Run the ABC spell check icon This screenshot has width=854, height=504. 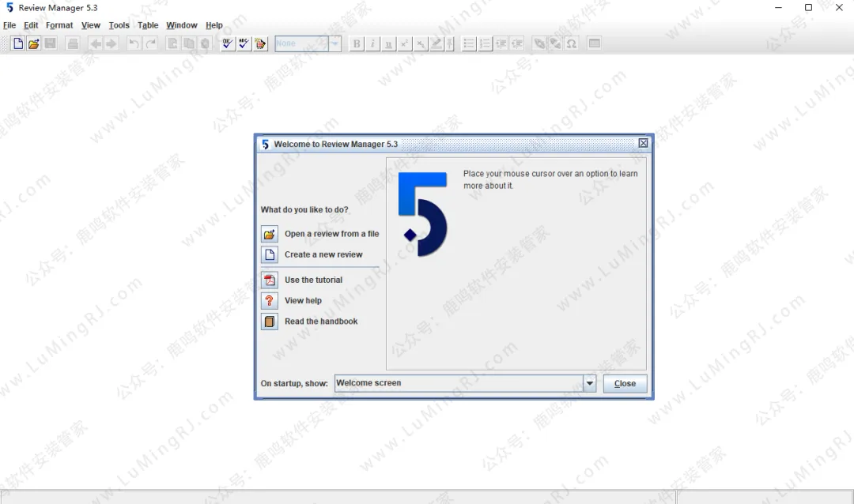click(x=244, y=43)
